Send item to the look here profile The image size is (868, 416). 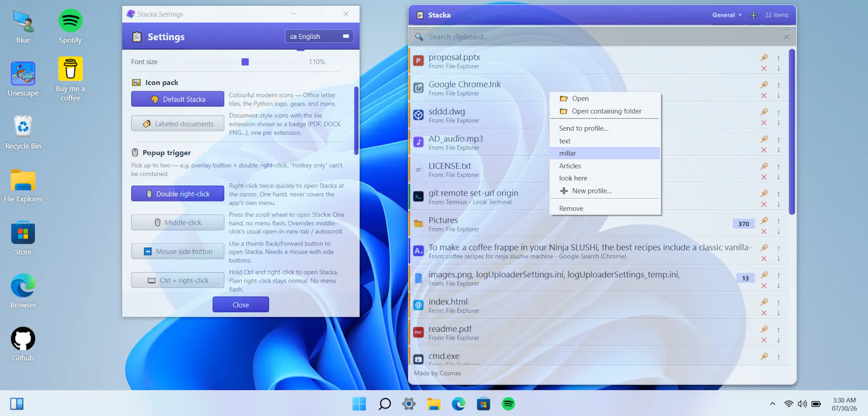[605, 178]
